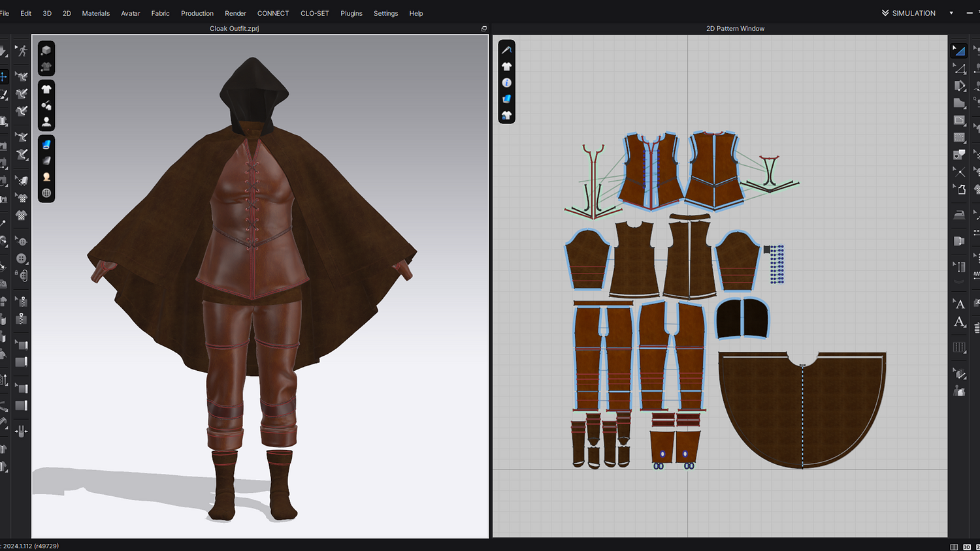Image resolution: width=980 pixels, height=551 pixels.
Task: Toggle the info display in 2D window
Action: coord(506,83)
